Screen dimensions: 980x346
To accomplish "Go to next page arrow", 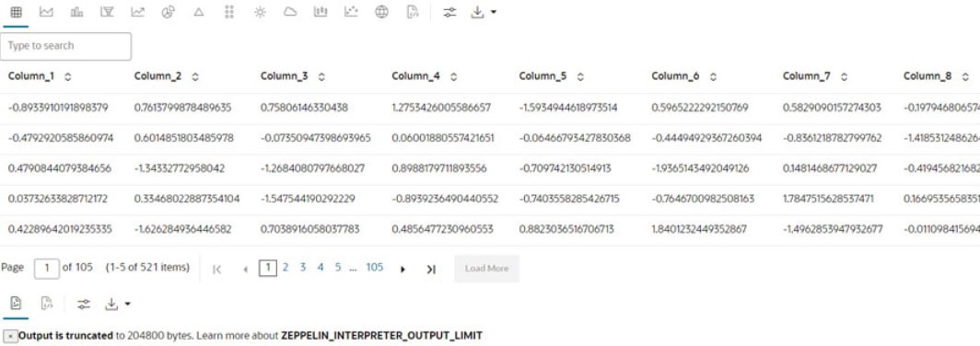I will point(402,270).
